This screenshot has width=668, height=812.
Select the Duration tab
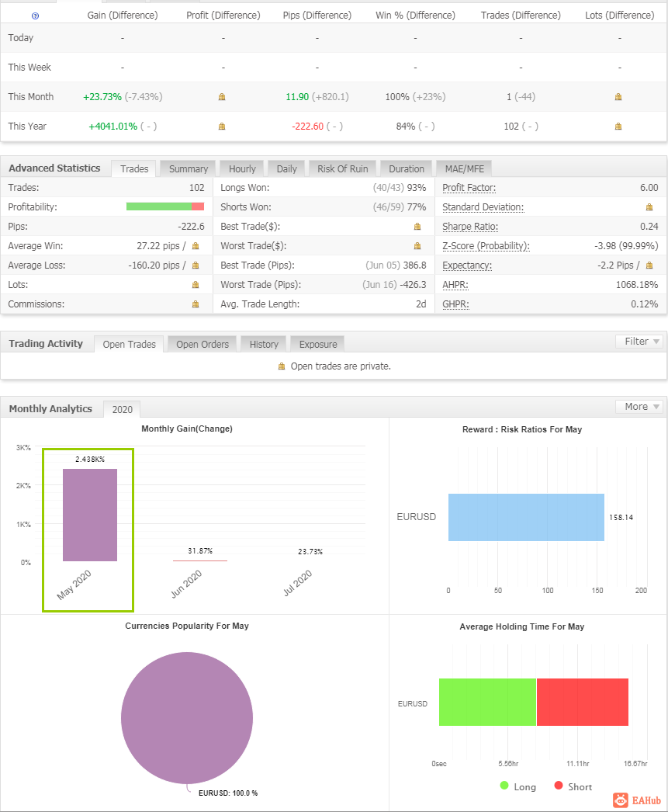(x=407, y=168)
